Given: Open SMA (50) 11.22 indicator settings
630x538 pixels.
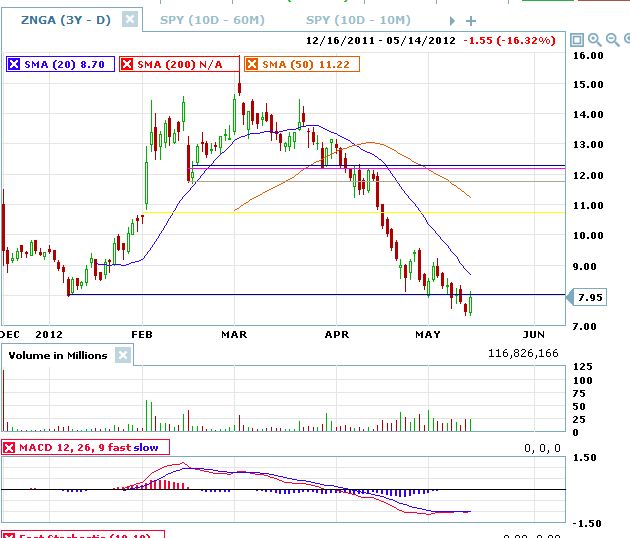Looking at the screenshot, I should [x=306, y=64].
